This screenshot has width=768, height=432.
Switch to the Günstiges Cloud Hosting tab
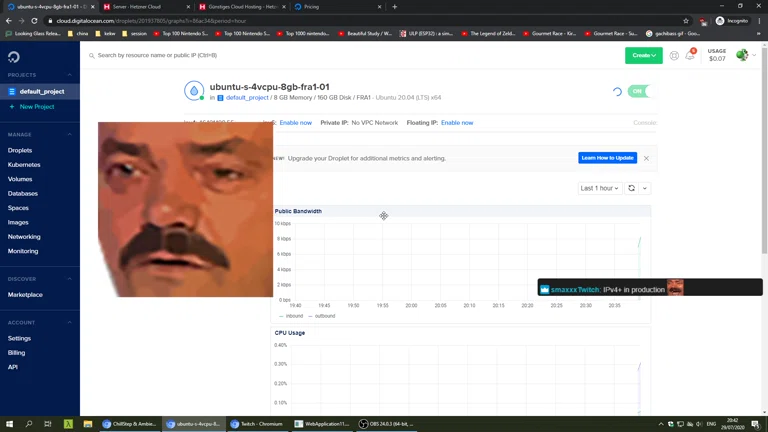242,7
